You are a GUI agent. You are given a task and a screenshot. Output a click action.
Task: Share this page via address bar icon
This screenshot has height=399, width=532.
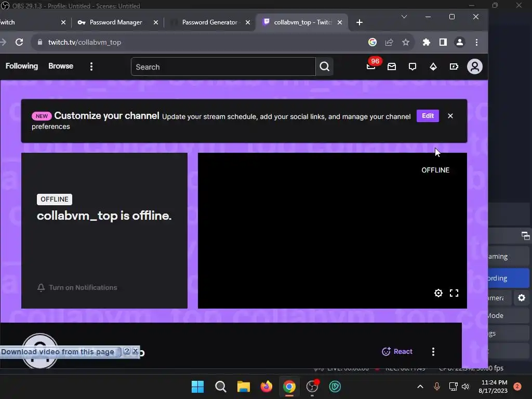(389, 42)
